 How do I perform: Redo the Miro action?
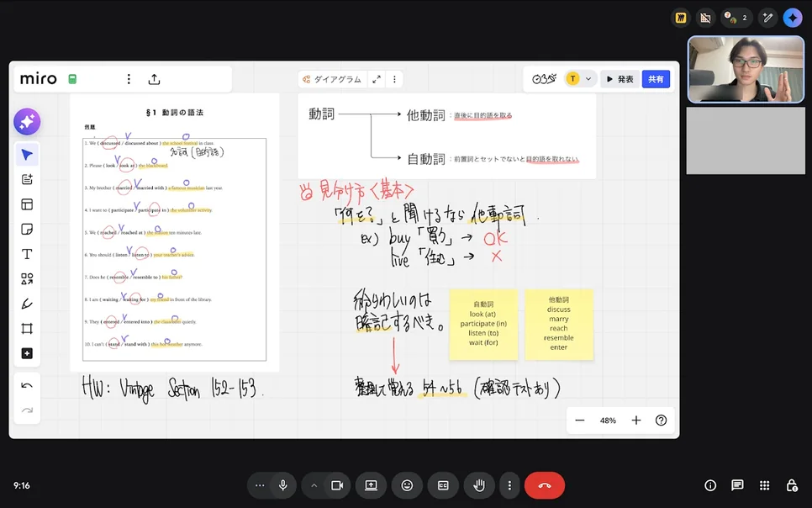[x=27, y=410]
